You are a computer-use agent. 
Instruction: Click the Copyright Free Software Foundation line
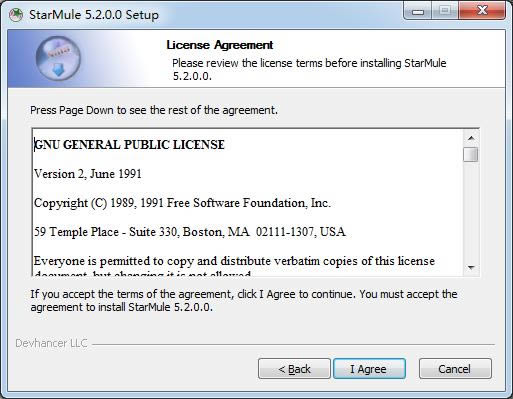182,203
